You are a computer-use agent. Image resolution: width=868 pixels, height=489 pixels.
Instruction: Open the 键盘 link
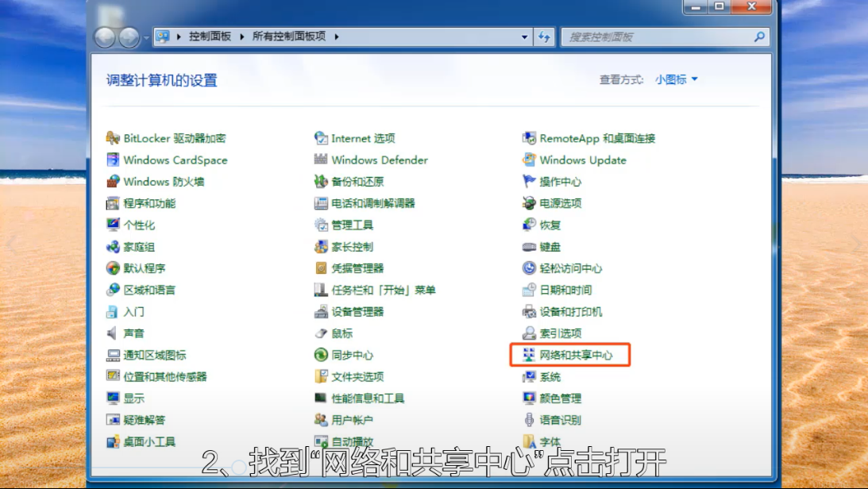coord(550,247)
